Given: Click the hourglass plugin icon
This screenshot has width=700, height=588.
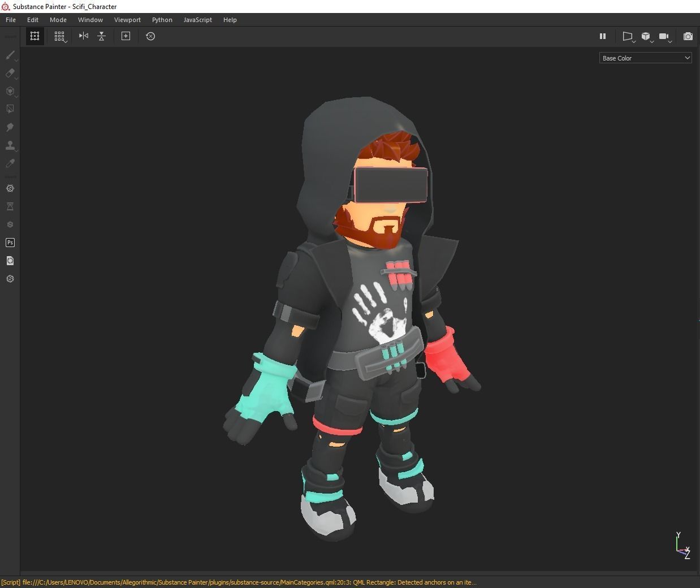Looking at the screenshot, I should coord(10,206).
